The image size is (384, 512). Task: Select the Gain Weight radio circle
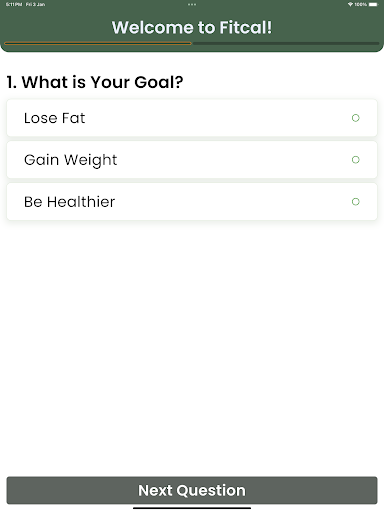click(x=356, y=160)
